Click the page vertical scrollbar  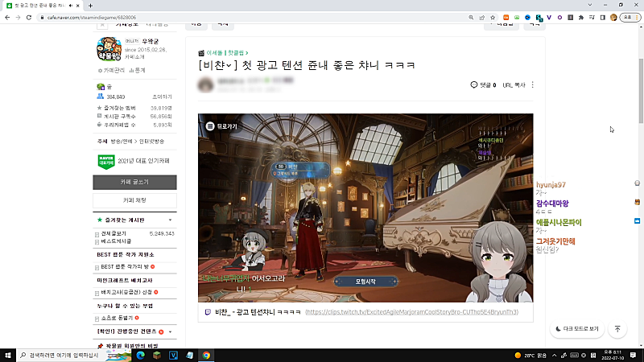click(x=641, y=91)
